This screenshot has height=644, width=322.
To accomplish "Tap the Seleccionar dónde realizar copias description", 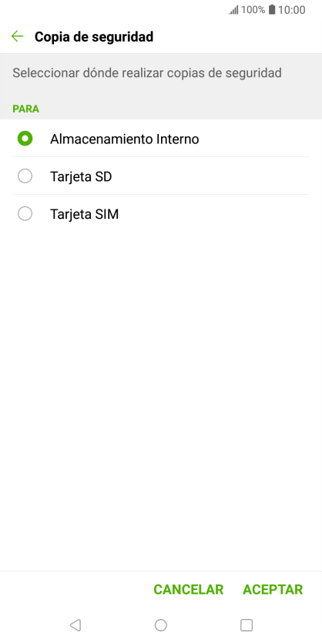I will click(x=147, y=73).
